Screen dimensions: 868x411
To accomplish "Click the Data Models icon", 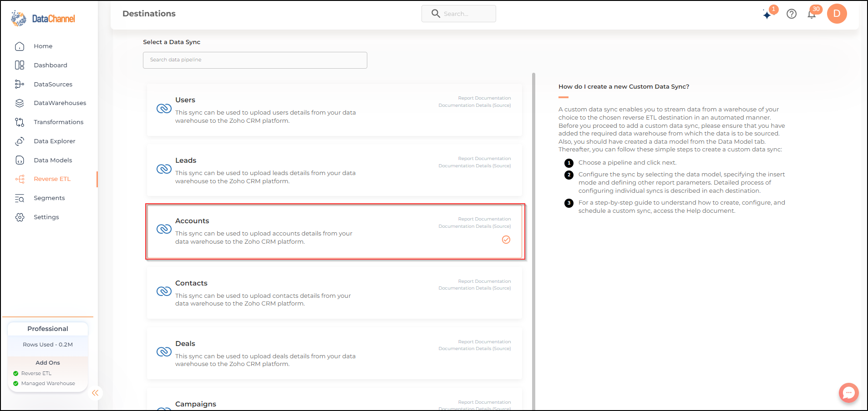I will [20, 160].
